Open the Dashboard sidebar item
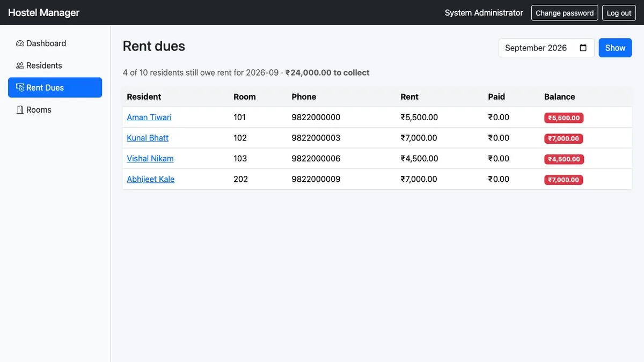 (55, 43)
